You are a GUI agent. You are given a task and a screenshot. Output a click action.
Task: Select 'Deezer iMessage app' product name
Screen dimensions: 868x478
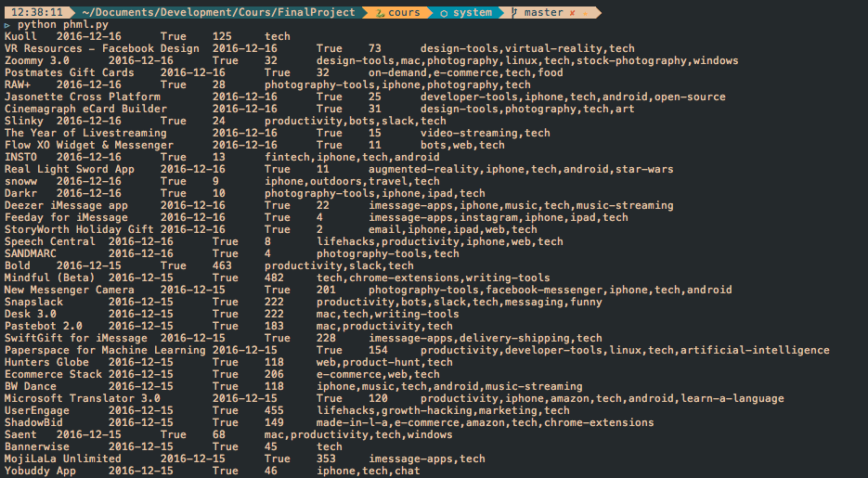point(67,205)
